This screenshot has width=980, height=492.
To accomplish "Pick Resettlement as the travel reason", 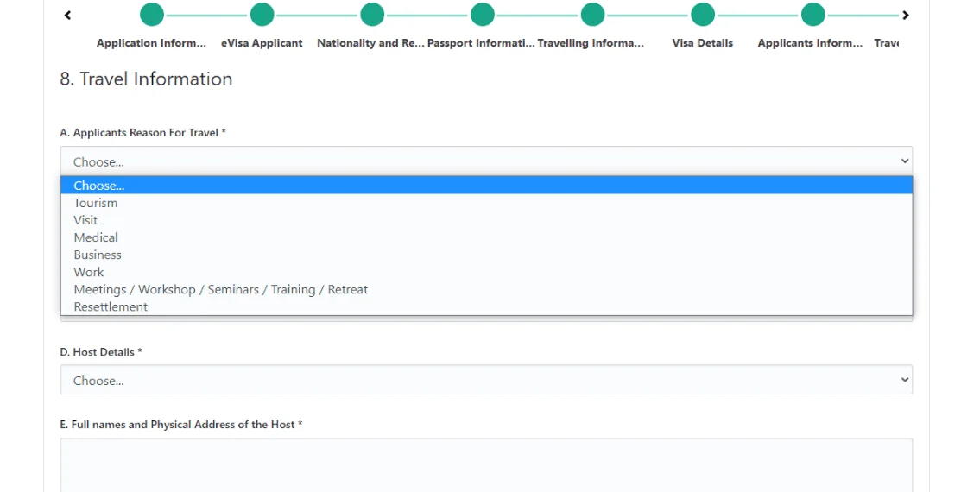I will [111, 306].
